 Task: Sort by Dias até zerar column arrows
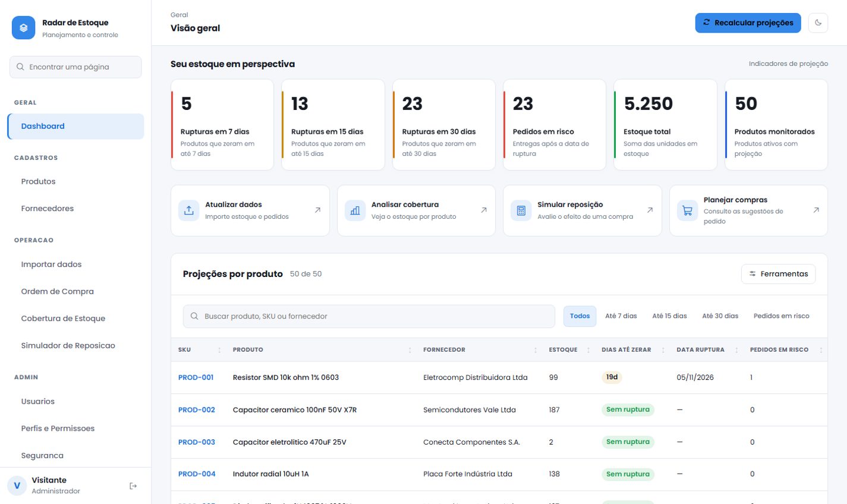(x=663, y=350)
